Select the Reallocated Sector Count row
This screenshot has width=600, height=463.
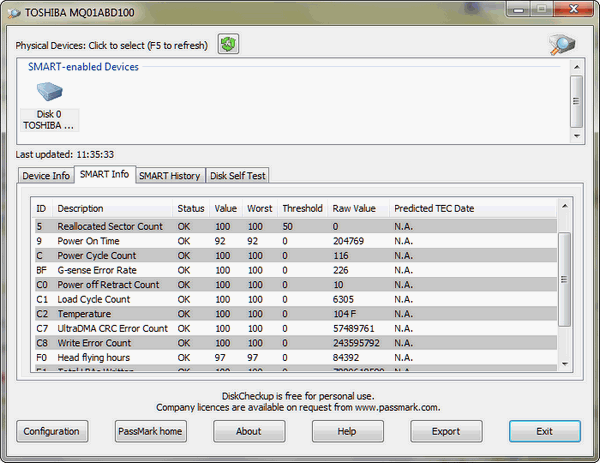[x=295, y=226]
